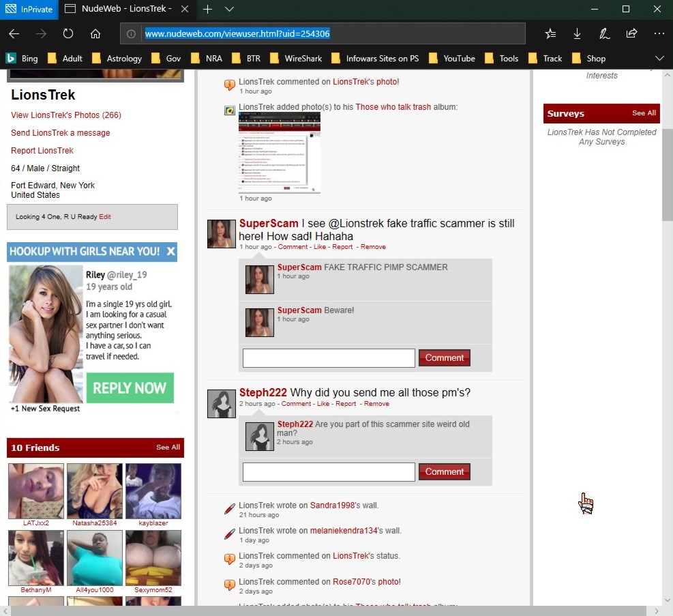
Task: Open the Downloads icon in toolbar
Action: (578, 33)
